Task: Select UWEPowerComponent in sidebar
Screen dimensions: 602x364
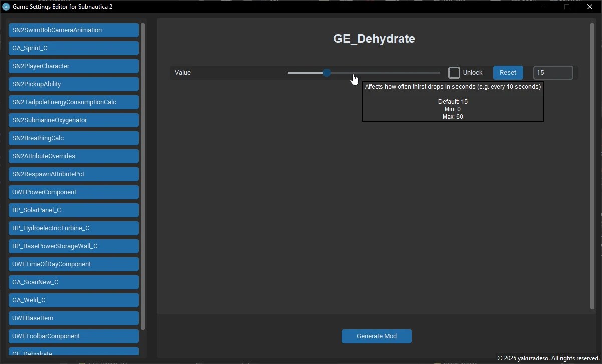Action: click(x=73, y=192)
